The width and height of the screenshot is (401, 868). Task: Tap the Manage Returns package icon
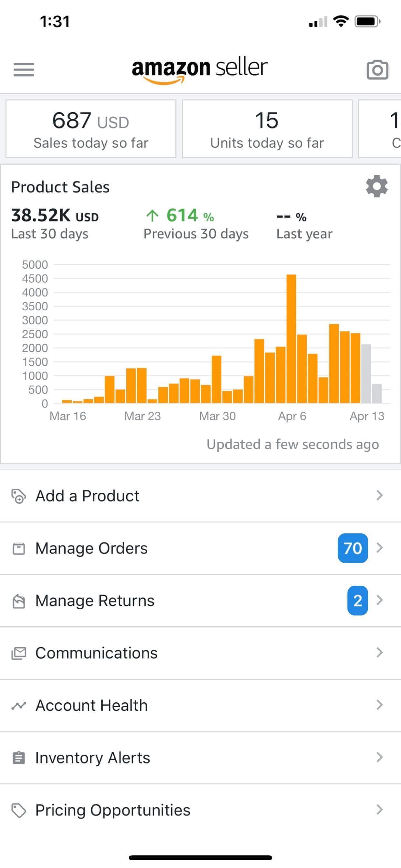[18, 601]
